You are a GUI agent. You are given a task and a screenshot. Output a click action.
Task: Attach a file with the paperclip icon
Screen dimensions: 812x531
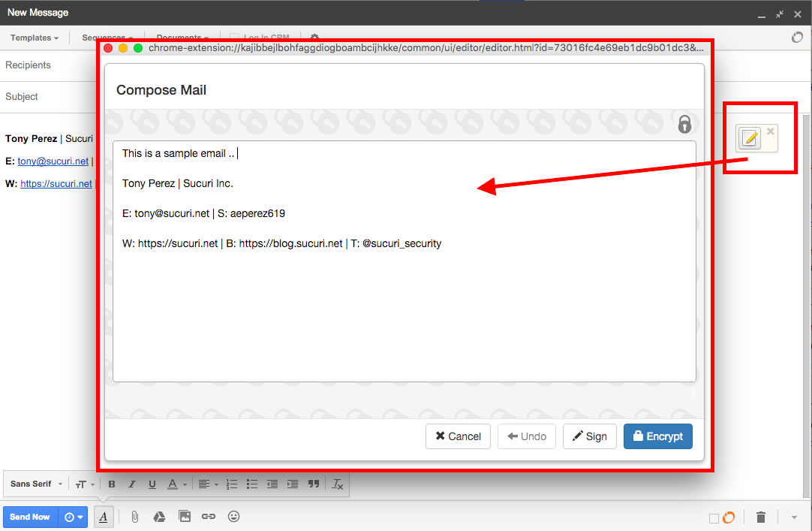point(135,517)
